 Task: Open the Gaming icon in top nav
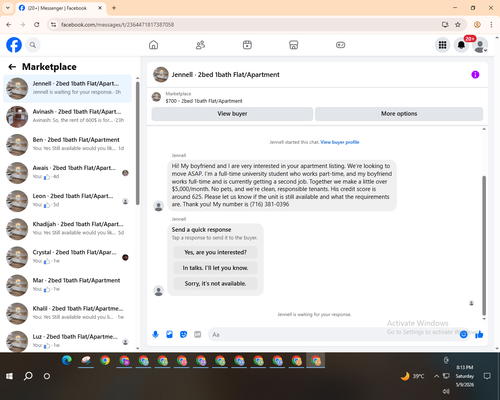340,45
